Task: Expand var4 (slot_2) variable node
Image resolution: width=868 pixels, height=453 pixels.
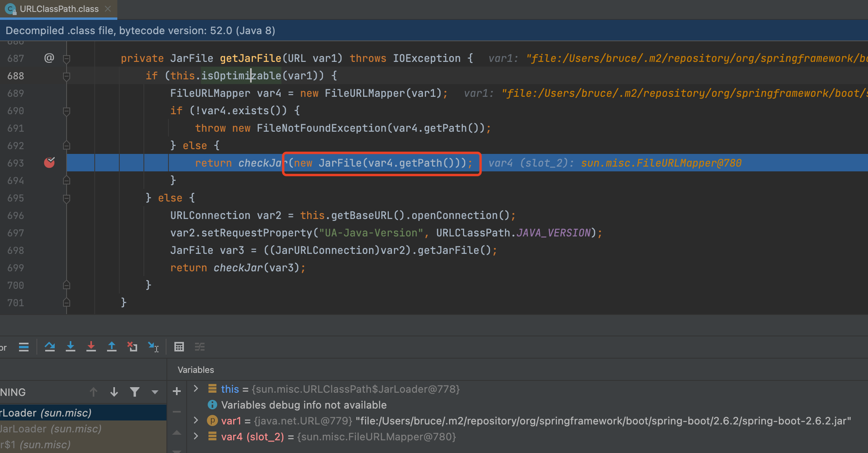Action: point(196,436)
